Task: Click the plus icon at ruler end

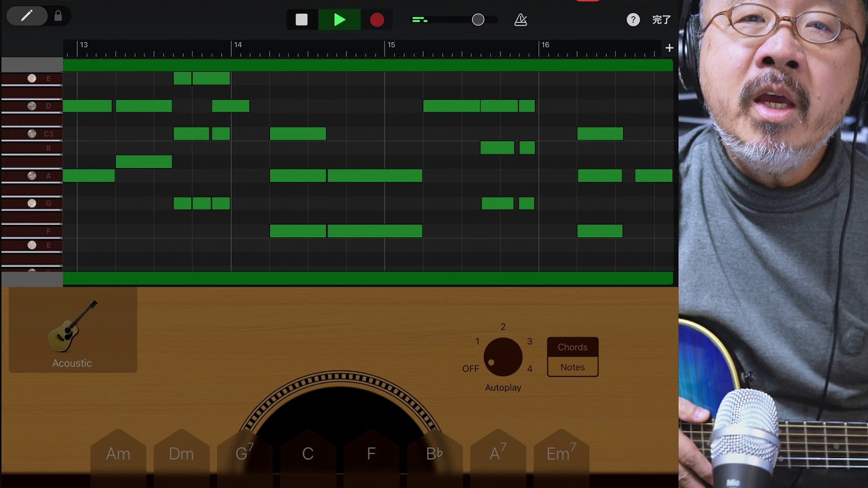Action: (669, 48)
